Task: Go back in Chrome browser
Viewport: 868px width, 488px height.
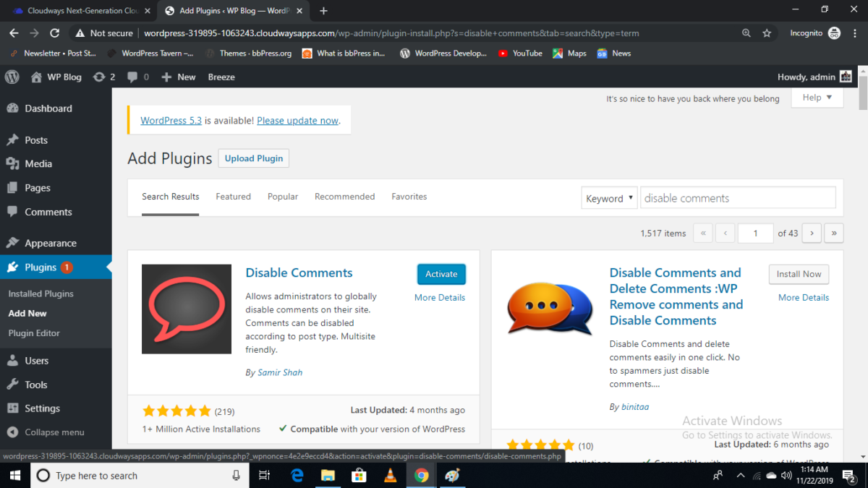Action: point(14,33)
